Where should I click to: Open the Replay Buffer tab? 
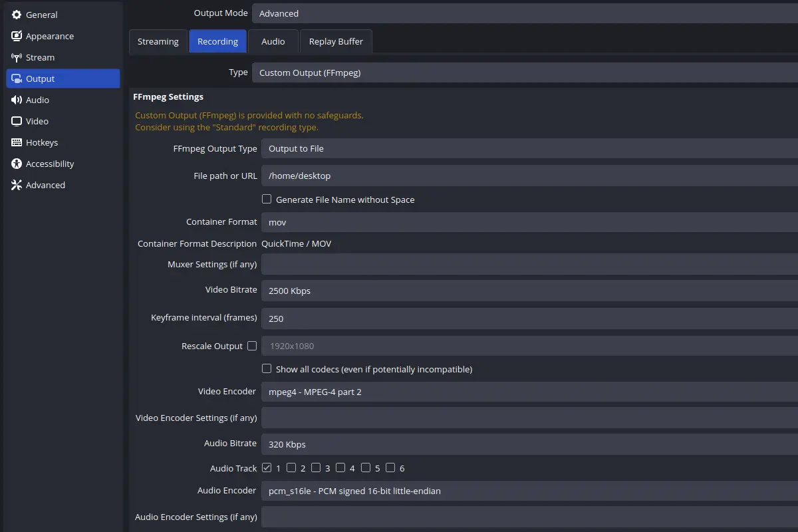336,41
